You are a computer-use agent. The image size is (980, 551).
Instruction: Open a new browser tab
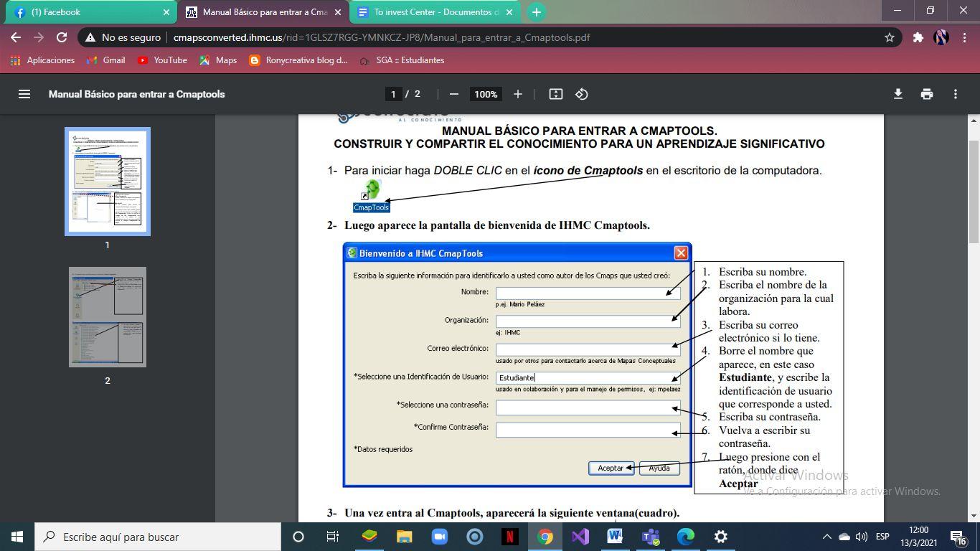536,12
